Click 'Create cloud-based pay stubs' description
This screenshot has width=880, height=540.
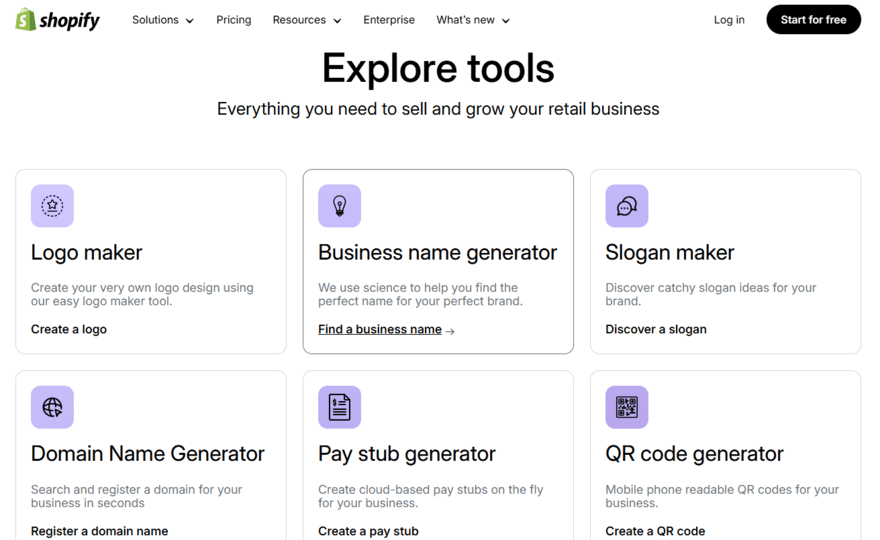click(430, 496)
